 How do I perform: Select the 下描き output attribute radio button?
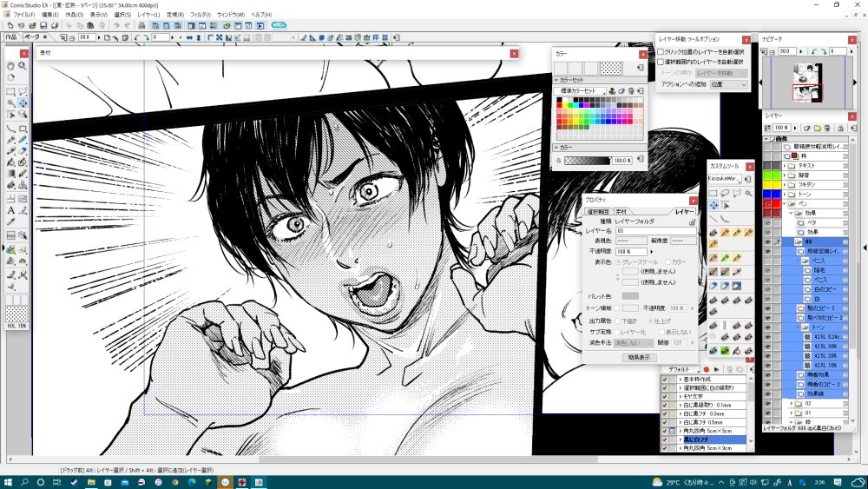pos(618,321)
